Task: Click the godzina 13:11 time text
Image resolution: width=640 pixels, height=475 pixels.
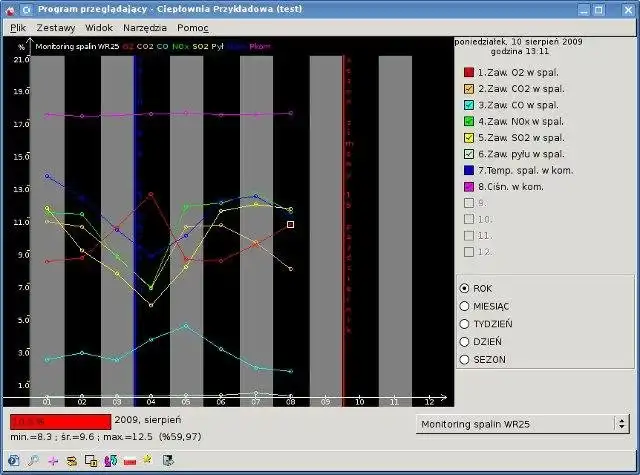Action: (520, 51)
